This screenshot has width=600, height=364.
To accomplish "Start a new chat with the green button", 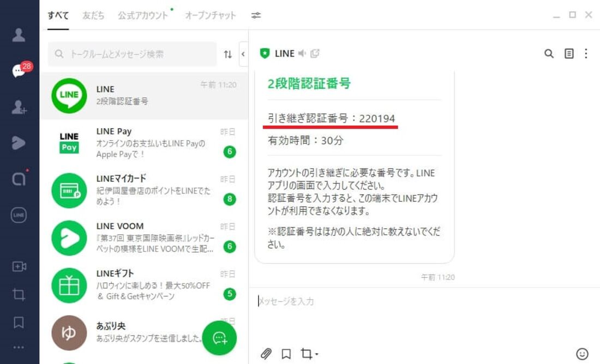I will tap(220, 338).
